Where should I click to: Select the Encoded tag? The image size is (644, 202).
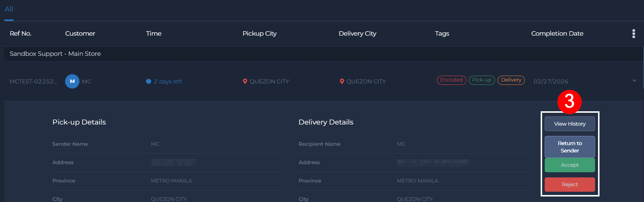[451, 80]
